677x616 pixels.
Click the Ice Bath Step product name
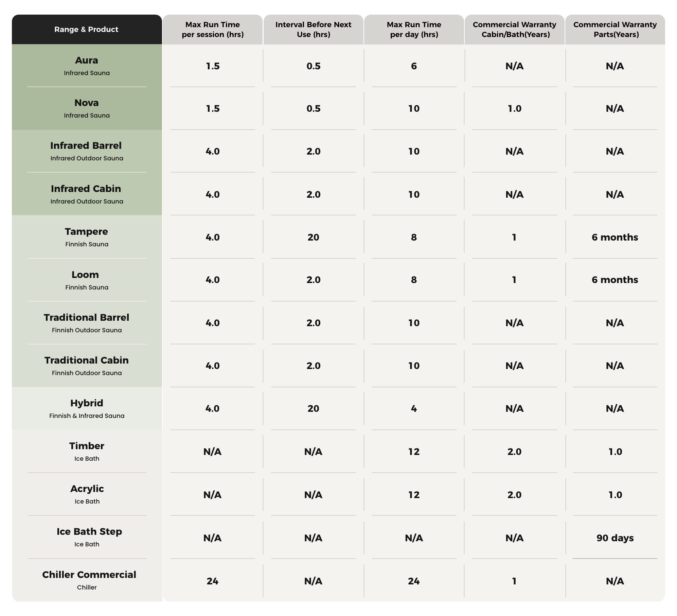tap(89, 532)
